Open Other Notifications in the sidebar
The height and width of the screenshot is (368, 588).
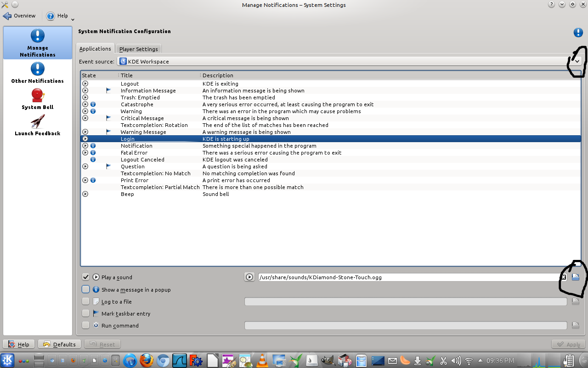[x=38, y=73]
